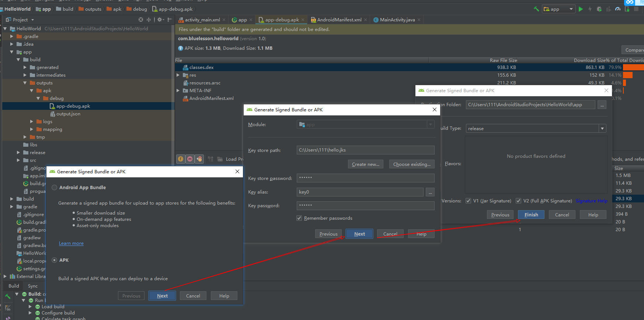Click Create new... key store button
The image size is (644, 320).
[x=366, y=164]
